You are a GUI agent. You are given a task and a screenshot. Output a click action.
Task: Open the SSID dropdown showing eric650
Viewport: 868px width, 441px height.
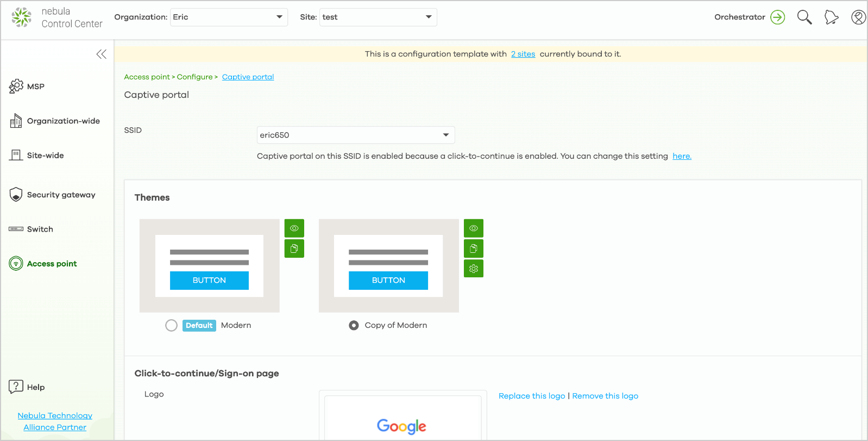(x=356, y=135)
